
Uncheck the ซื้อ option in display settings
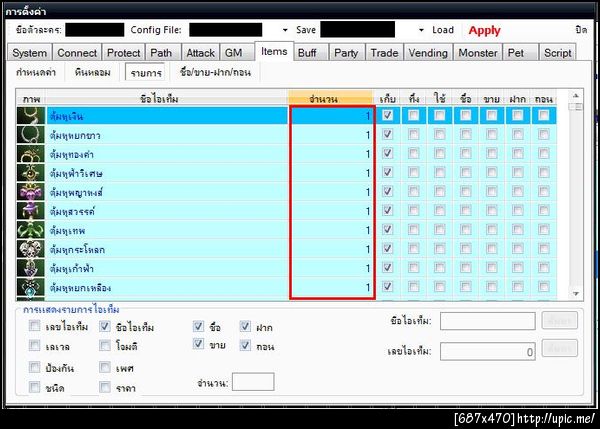(198, 326)
